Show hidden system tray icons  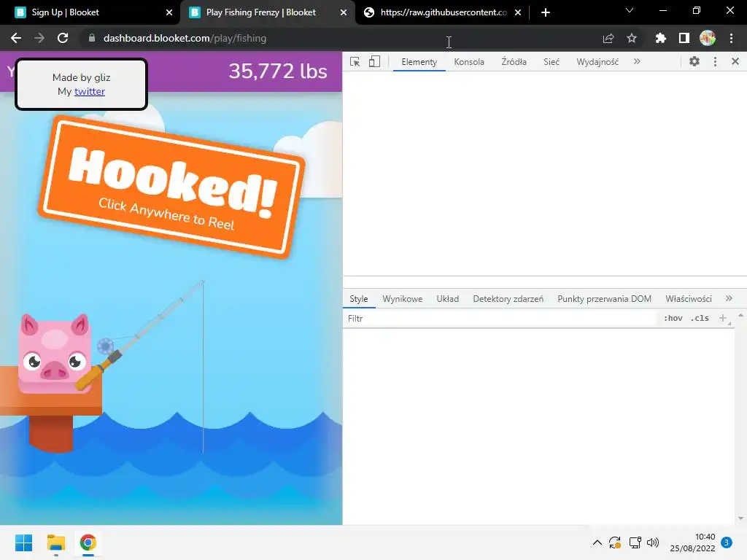(x=597, y=542)
